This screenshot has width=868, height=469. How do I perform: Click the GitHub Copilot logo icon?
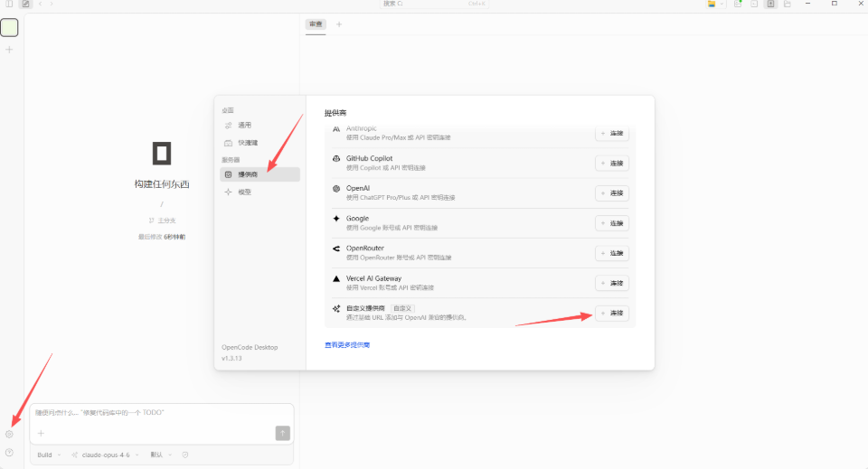click(x=336, y=158)
